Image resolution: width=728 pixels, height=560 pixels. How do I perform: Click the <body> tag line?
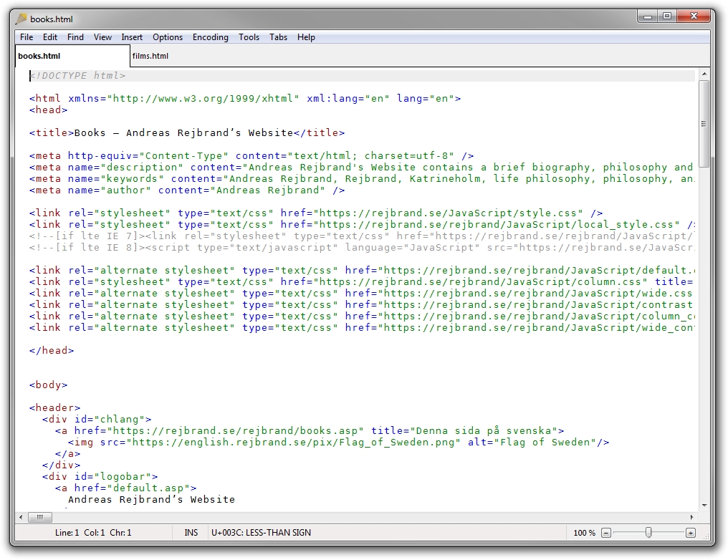click(x=48, y=385)
